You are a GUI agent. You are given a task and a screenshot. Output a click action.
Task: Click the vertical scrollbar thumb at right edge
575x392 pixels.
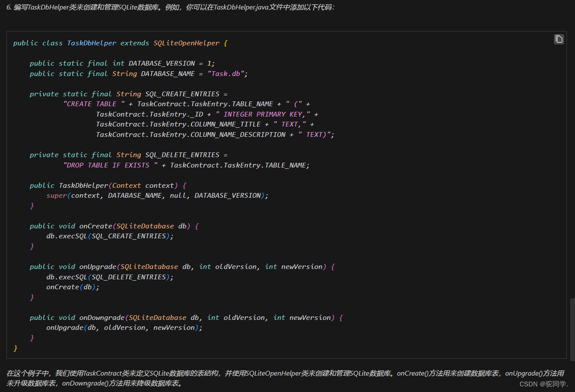[572, 329]
